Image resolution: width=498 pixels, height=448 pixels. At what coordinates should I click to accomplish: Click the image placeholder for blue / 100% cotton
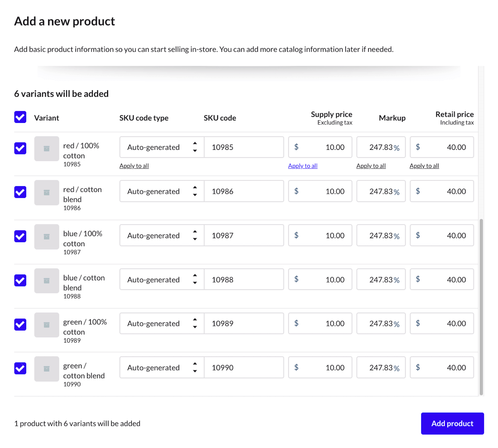pos(46,237)
